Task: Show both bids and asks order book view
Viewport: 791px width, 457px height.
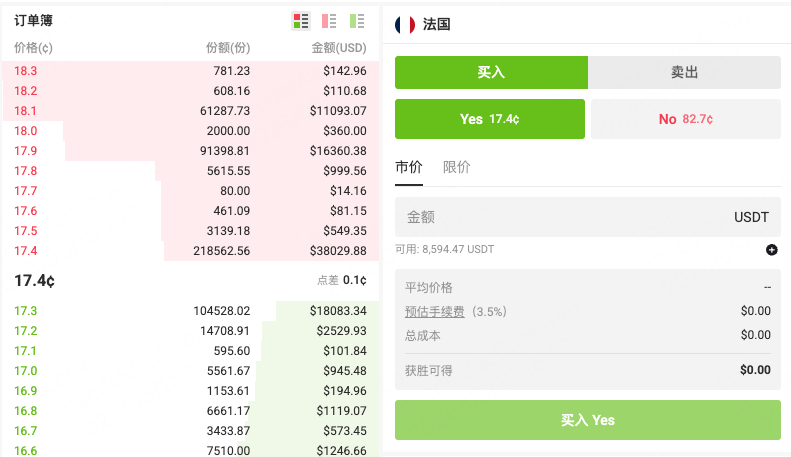Action: [x=301, y=21]
